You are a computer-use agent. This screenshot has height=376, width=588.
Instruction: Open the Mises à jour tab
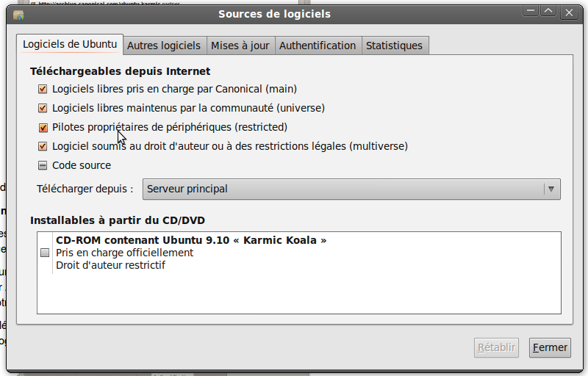point(240,46)
